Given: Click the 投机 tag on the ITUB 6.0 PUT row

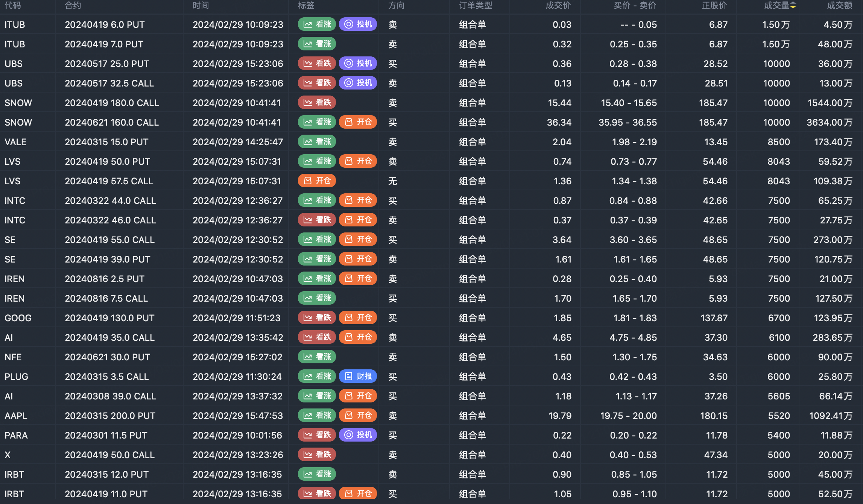Looking at the screenshot, I should (358, 24).
